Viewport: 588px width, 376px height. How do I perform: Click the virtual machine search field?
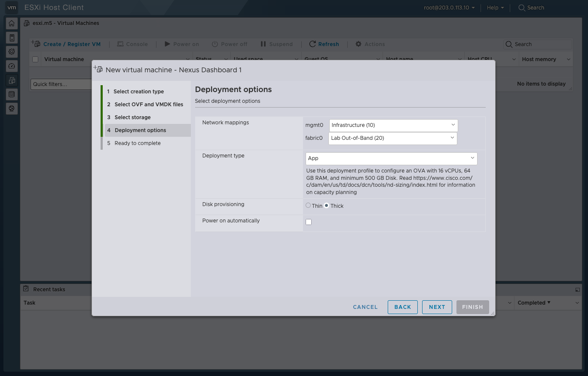pyautogui.click(x=538, y=44)
